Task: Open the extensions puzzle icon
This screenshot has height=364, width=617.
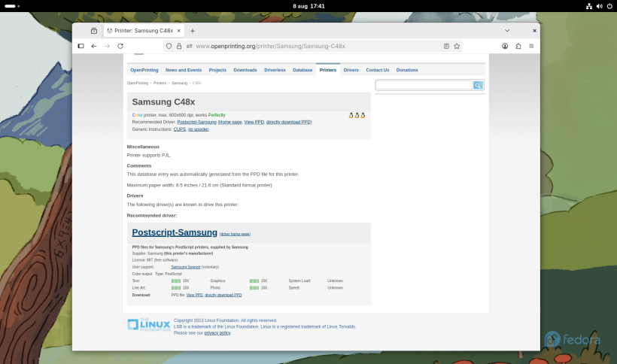Action: [518, 46]
